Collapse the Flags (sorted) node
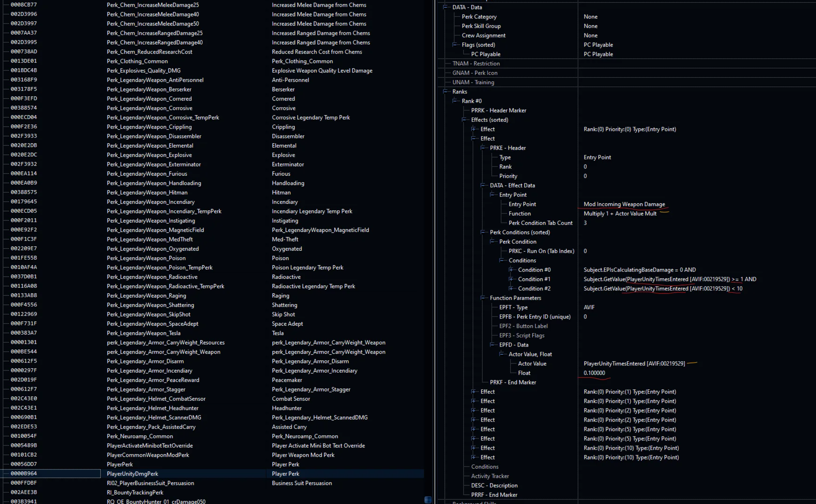Image resolution: width=816 pixels, height=504 pixels. 454,45
